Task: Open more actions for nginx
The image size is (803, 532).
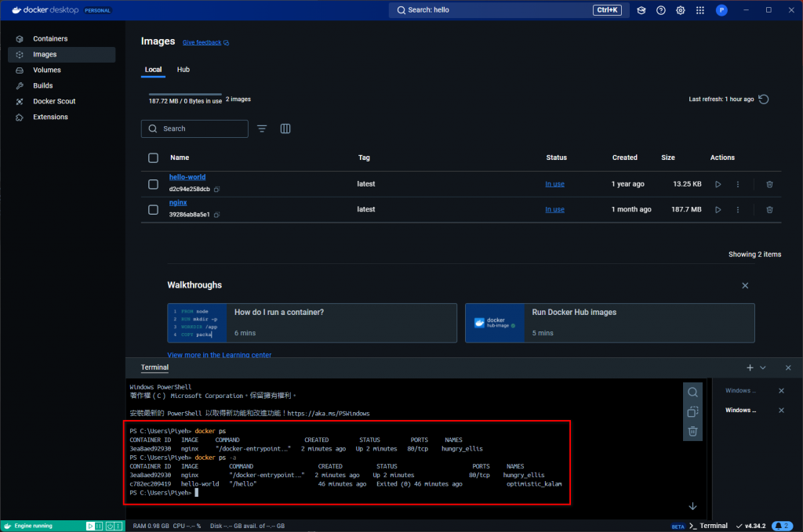Action: tap(737, 210)
